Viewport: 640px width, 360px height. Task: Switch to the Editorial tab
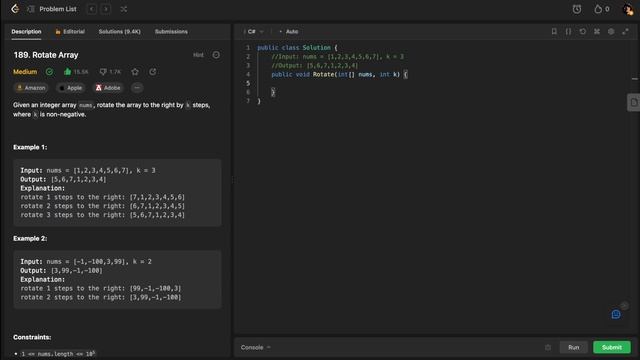[x=70, y=31]
